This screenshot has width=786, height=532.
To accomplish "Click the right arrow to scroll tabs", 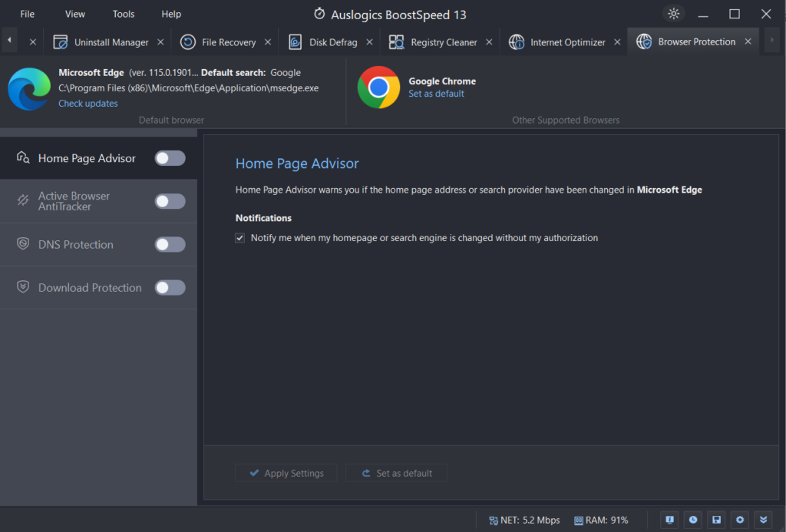I will [771, 40].
